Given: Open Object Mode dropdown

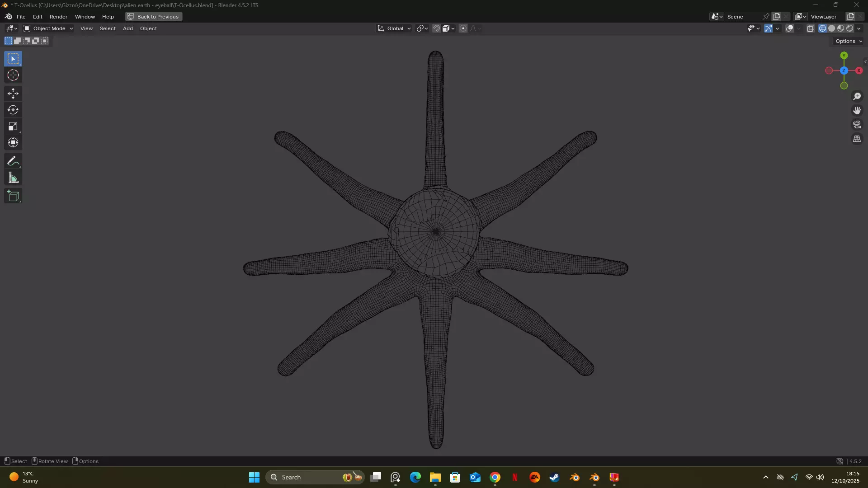Looking at the screenshot, I should [x=48, y=28].
